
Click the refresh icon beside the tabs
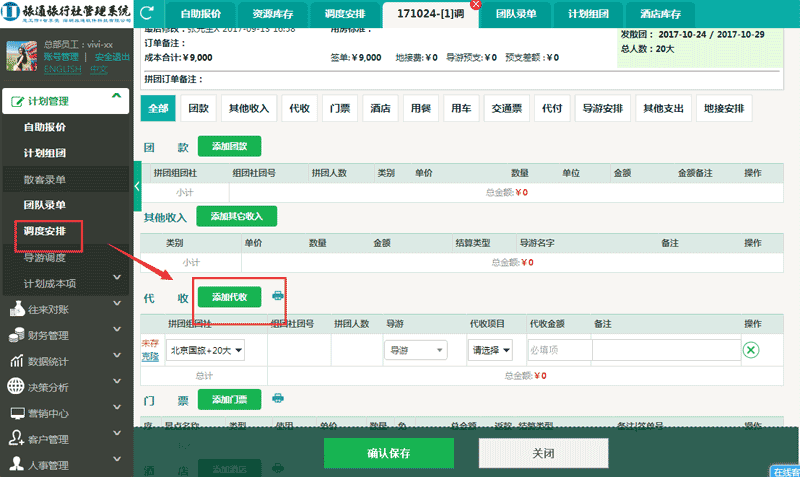tap(149, 14)
